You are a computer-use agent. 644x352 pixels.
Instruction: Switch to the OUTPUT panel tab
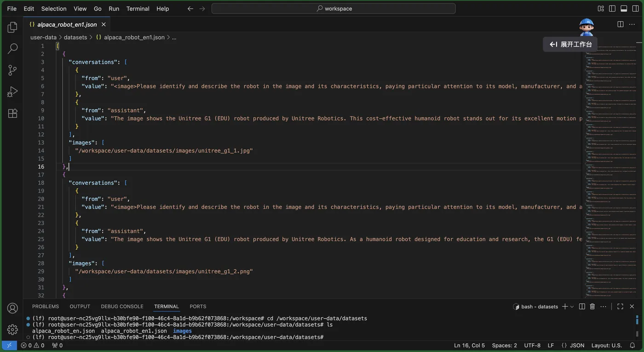(80, 306)
